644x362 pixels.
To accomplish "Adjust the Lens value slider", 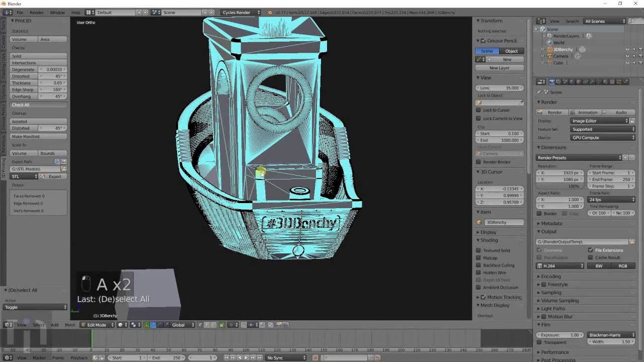I will click(500, 88).
